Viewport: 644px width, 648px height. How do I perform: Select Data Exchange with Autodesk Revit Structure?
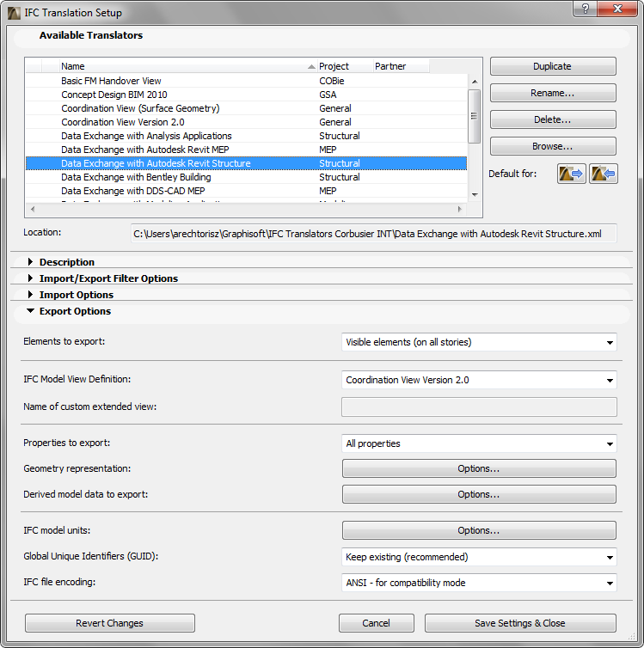[x=247, y=163]
